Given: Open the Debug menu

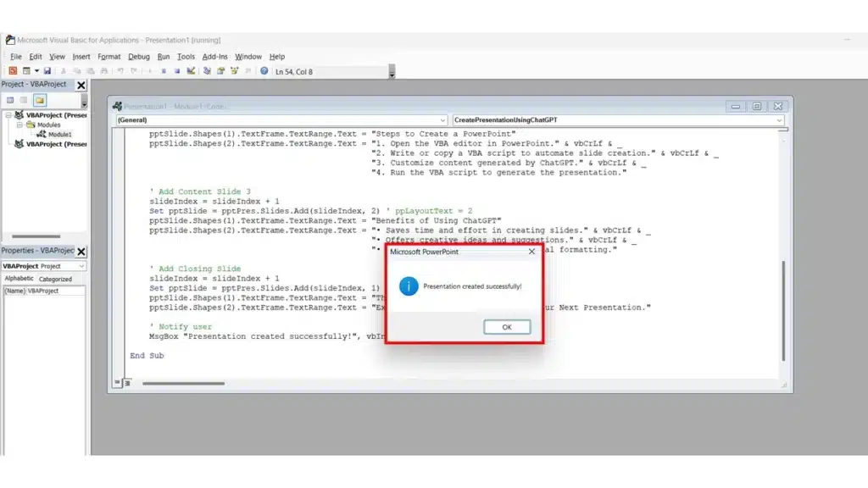Looking at the screenshot, I should 138,57.
